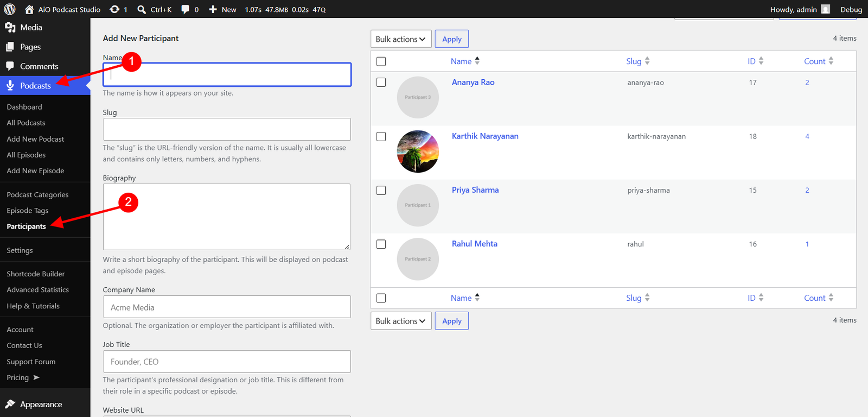Open Shortcode Builder in sidebar menu
The image size is (868, 417).
(36, 274)
